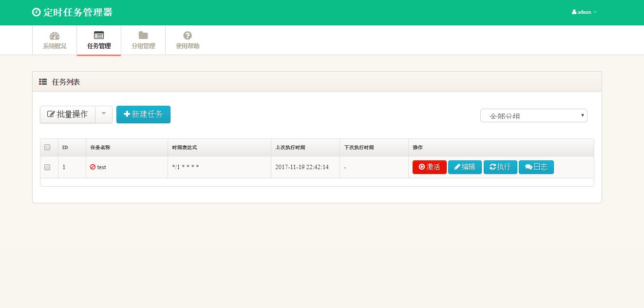Screen dimensions: 644x308
Task: Check the checkbox for task ID 1
Action: [47, 167]
